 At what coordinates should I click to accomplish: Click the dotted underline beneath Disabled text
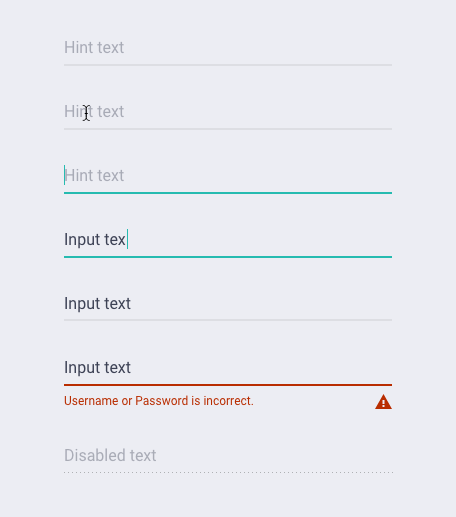point(228,472)
